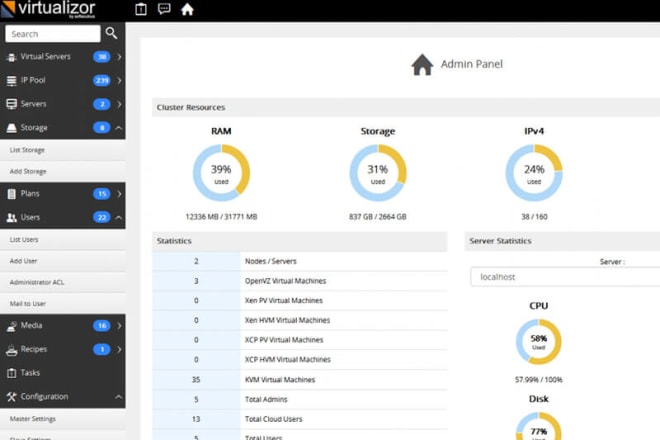
Task: Open the chat messages icon in top bar
Action: pos(164,9)
